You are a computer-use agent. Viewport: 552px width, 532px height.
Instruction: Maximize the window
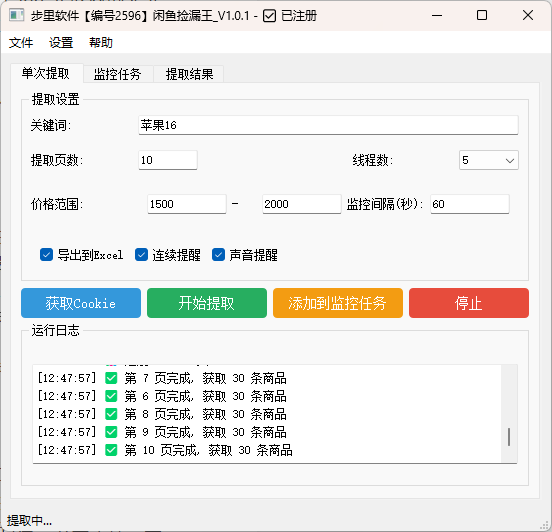tap(482, 15)
